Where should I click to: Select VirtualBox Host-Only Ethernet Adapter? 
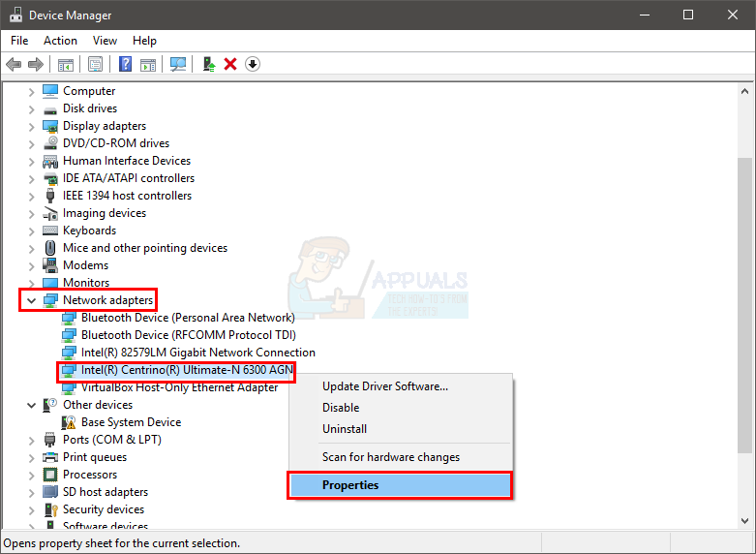[179, 387]
